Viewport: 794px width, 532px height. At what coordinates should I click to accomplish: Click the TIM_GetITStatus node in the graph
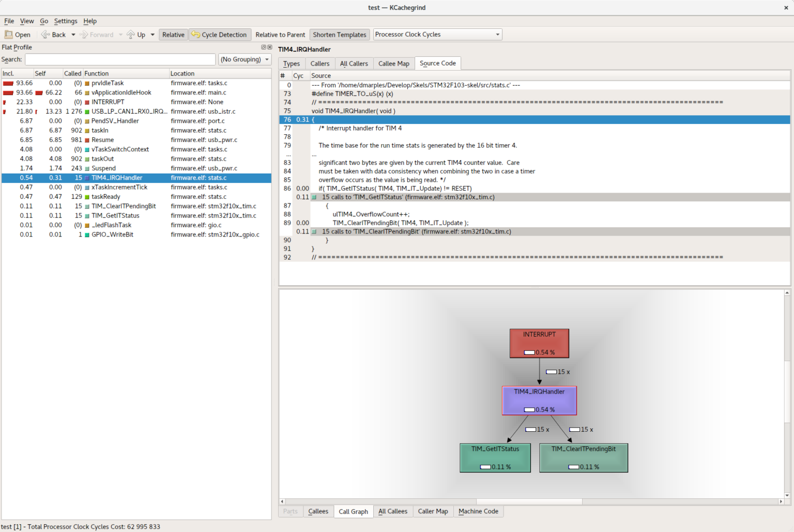pyautogui.click(x=495, y=458)
